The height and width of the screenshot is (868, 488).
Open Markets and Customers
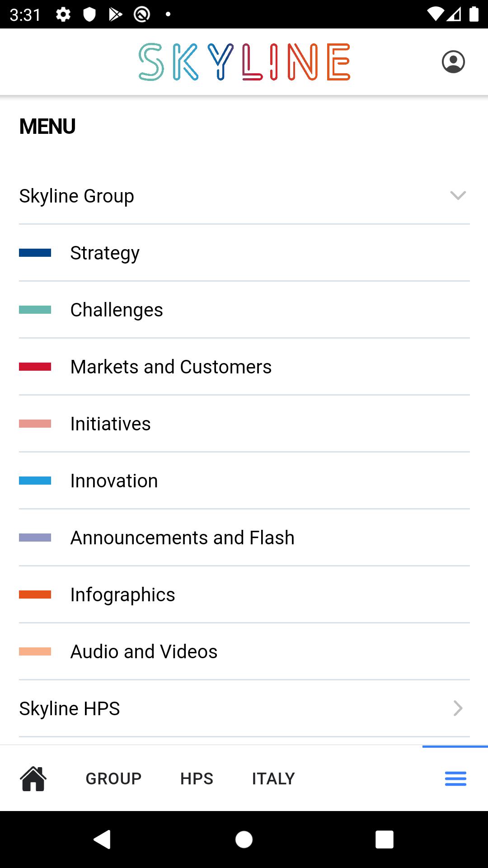point(244,367)
